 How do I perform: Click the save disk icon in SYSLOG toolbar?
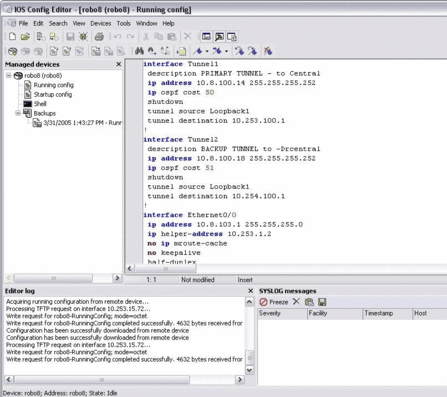tap(322, 302)
